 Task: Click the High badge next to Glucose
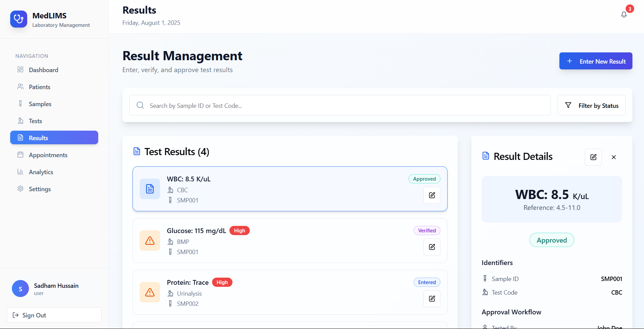[x=240, y=231]
